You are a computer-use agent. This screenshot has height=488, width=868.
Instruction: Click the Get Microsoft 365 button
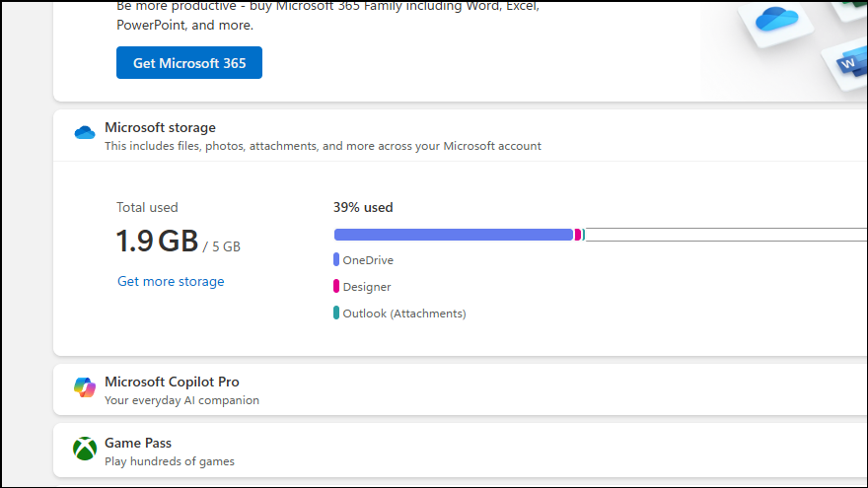(188, 62)
